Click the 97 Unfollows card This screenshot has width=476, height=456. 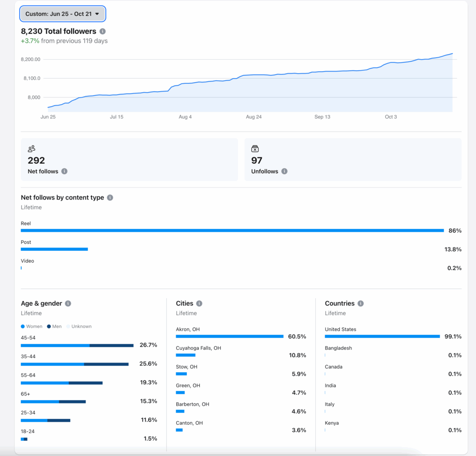[353, 160]
